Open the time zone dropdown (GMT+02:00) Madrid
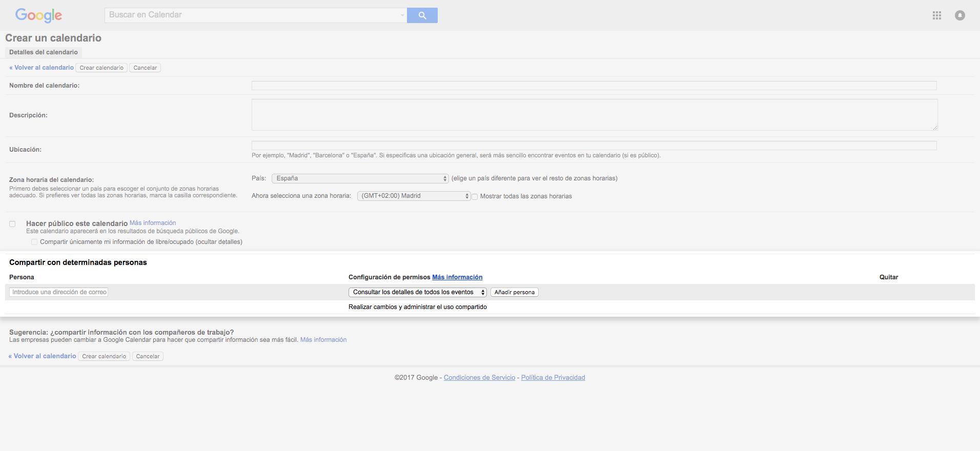The height and width of the screenshot is (451, 980). (414, 196)
